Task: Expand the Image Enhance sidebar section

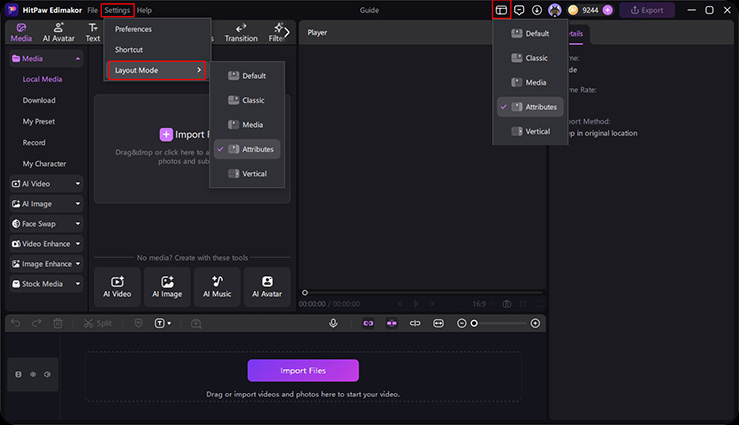Action: point(46,264)
